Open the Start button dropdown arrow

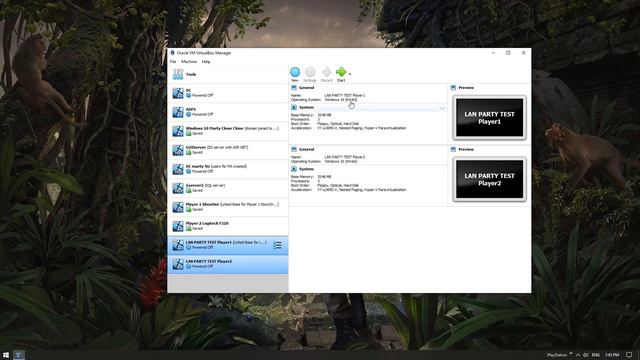tap(350, 74)
